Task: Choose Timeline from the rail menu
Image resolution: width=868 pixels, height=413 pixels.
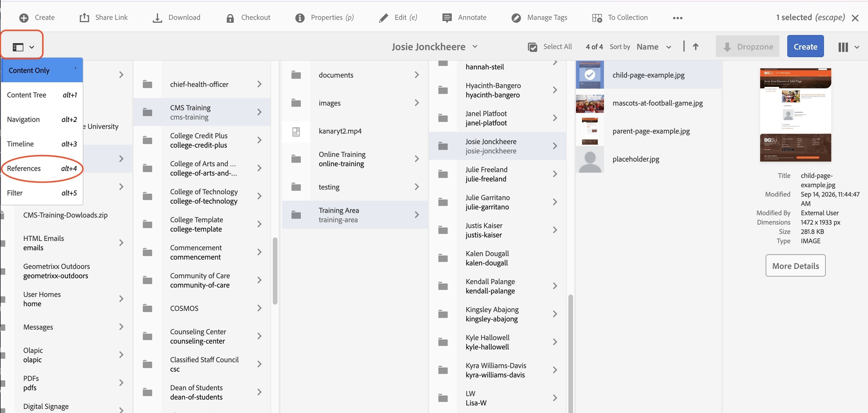Action: tap(42, 144)
